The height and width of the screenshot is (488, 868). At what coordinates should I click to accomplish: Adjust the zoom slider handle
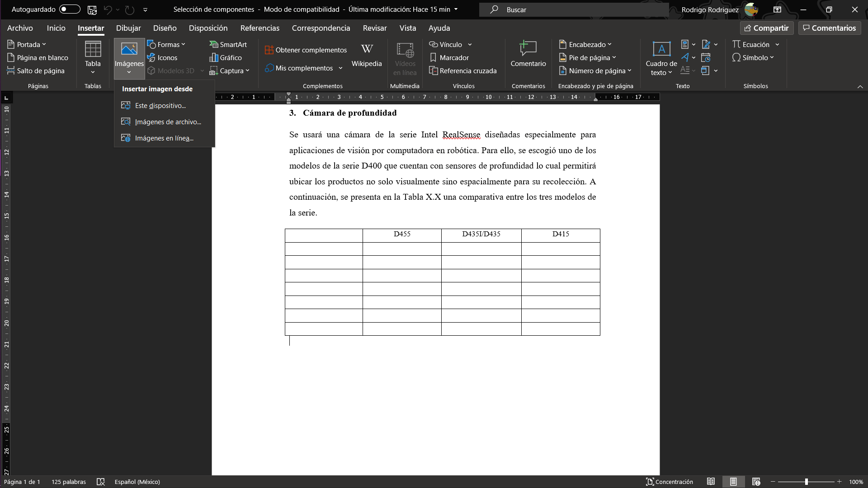(x=806, y=482)
